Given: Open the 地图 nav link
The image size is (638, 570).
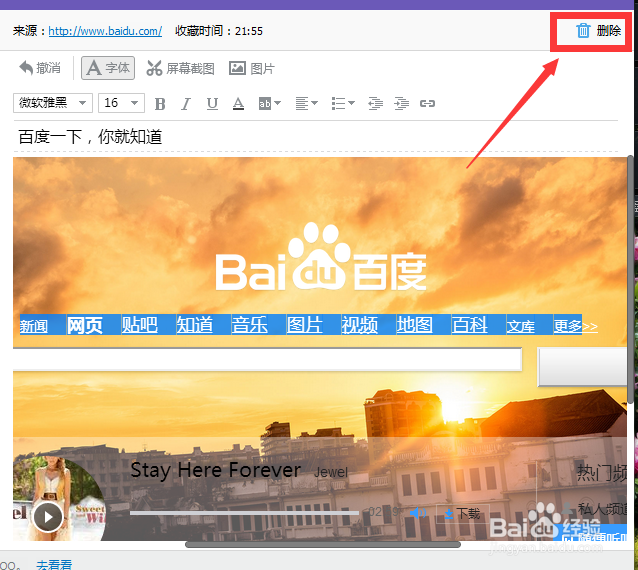Looking at the screenshot, I should coord(415,325).
